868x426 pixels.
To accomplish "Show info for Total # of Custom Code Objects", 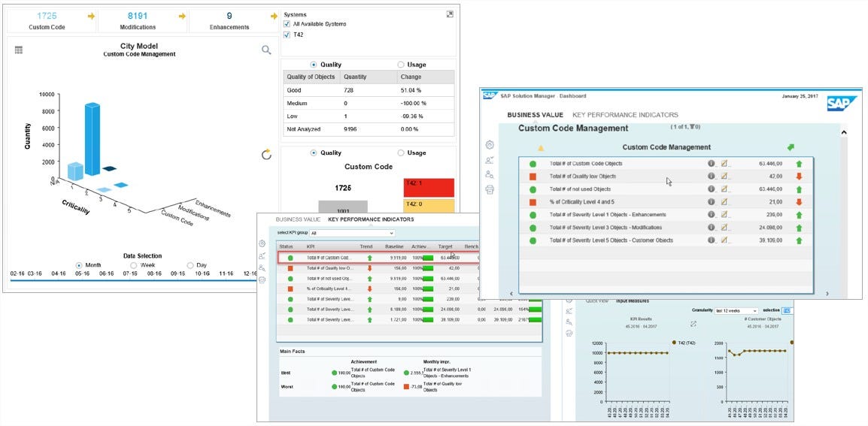I will [x=712, y=164].
